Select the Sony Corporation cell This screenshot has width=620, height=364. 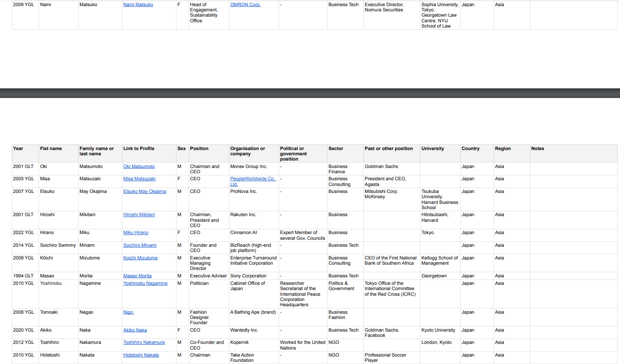tap(254, 276)
